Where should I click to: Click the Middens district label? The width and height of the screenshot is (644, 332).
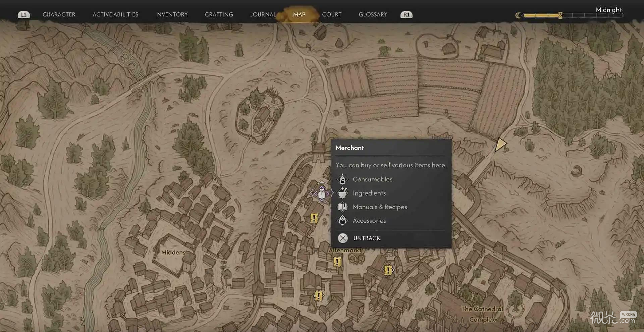pyautogui.click(x=173, y=252)
